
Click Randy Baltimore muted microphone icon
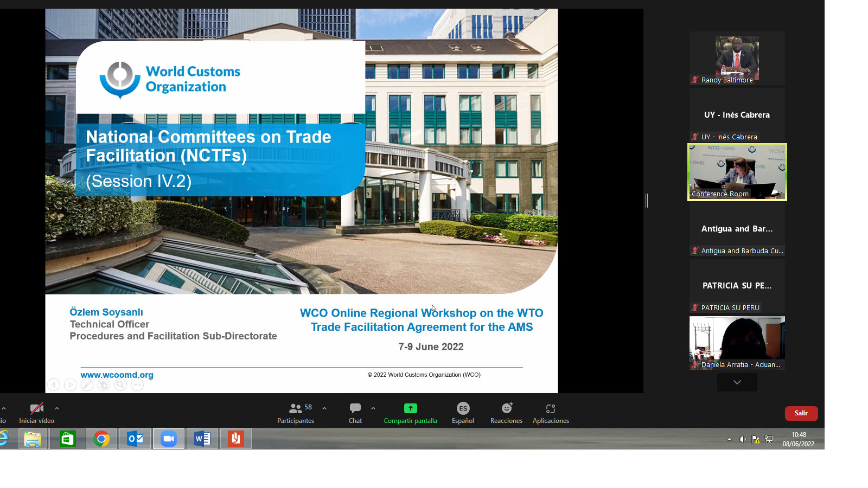695,80
